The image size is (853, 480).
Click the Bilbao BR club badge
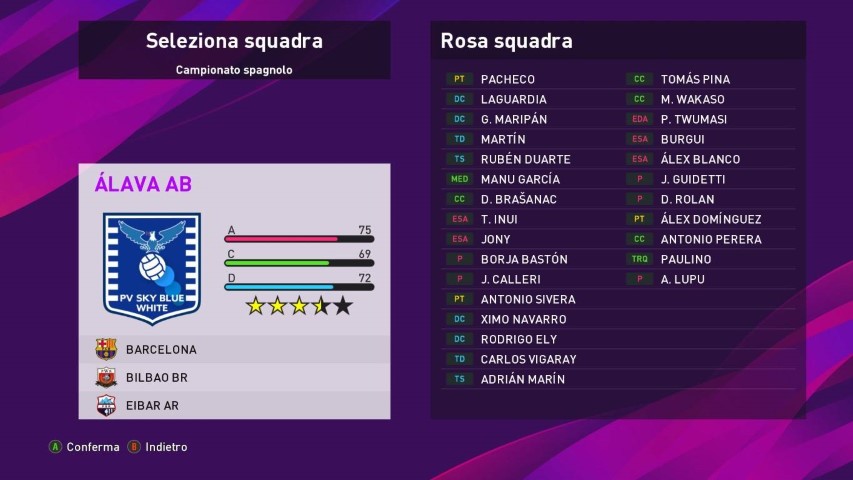point(106,378)
